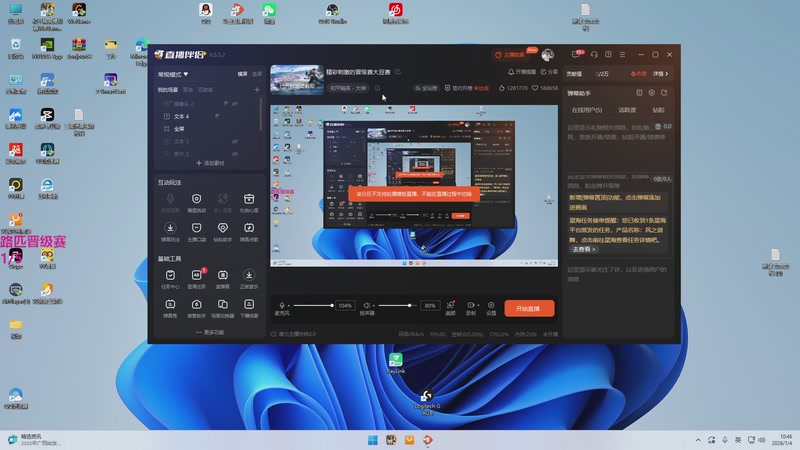Viewport: 800px width, 450px height.
Task: Open the 房管助手 tool
Action: coord(196,308)
